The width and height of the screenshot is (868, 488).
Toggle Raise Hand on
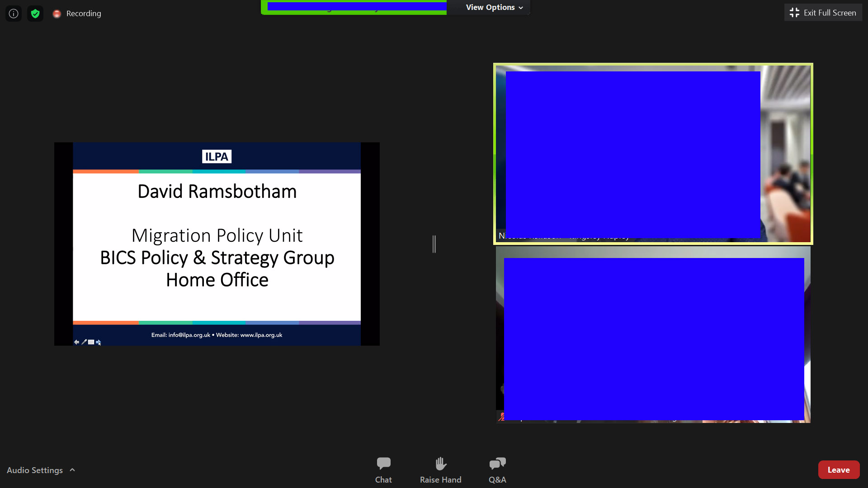coord(440,469)
